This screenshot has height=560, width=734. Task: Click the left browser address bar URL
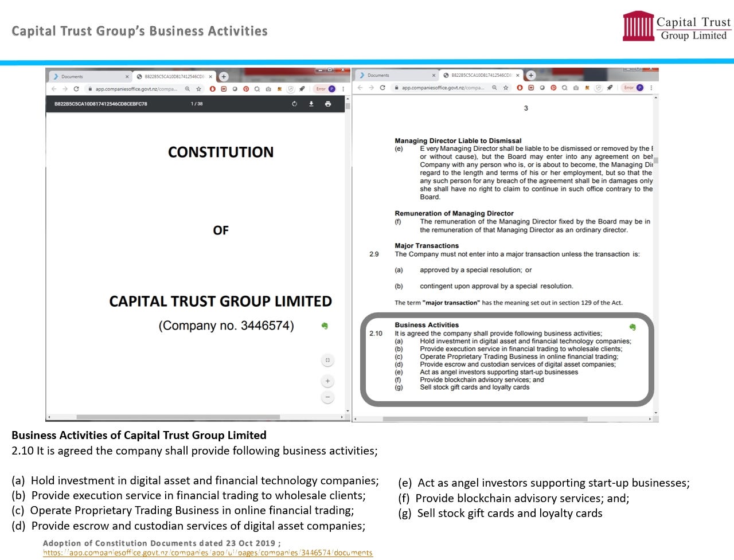[x=136, y=89]
